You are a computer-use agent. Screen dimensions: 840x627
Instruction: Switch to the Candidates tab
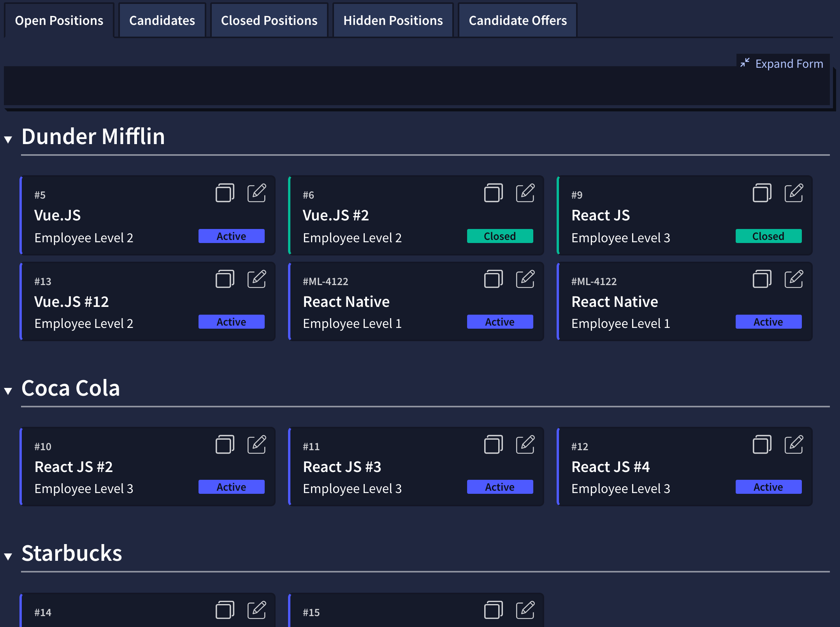162,20
